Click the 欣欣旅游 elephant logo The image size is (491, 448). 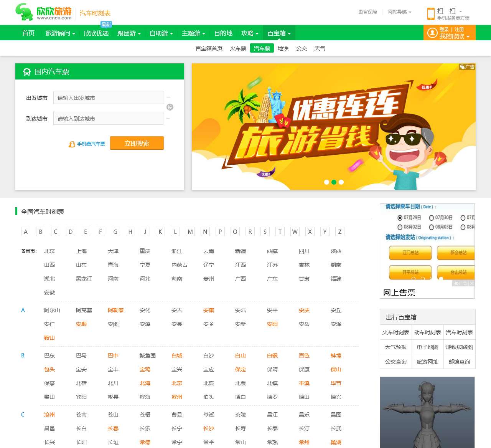(24, 12)
